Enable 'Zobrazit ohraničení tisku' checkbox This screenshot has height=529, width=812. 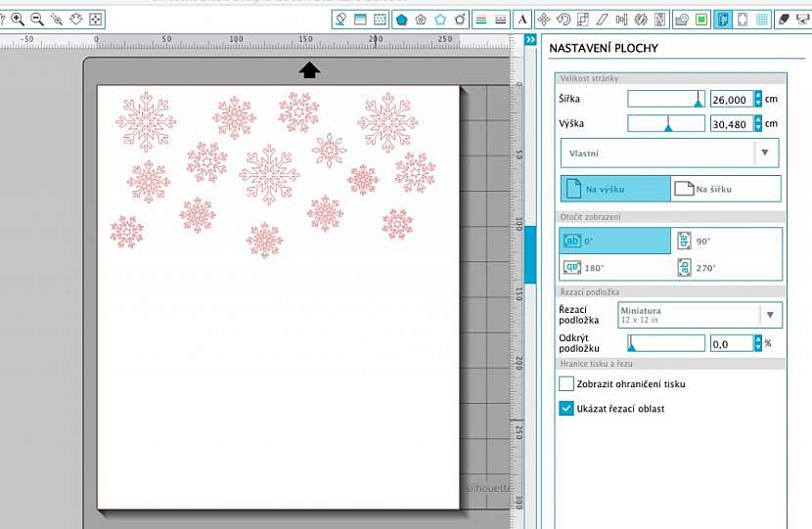click(566, 384)
